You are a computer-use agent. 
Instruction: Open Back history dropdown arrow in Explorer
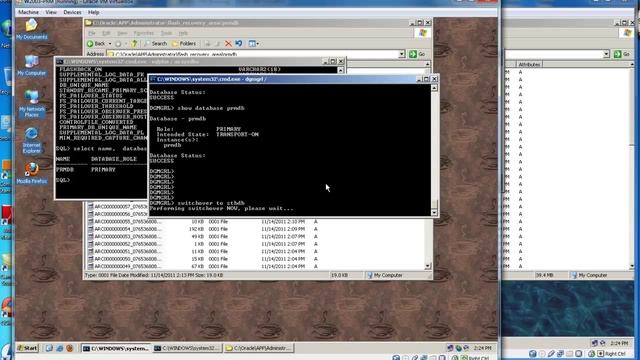(110, 44)
